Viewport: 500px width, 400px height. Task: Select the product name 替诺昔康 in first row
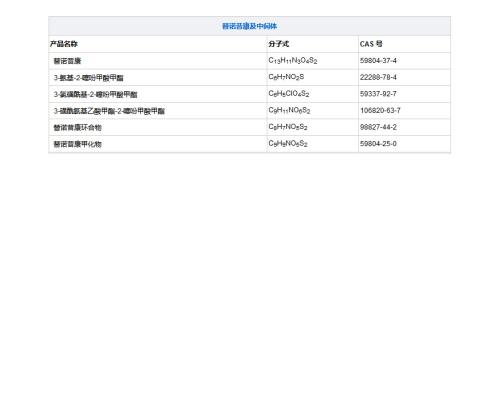(67, 61)
